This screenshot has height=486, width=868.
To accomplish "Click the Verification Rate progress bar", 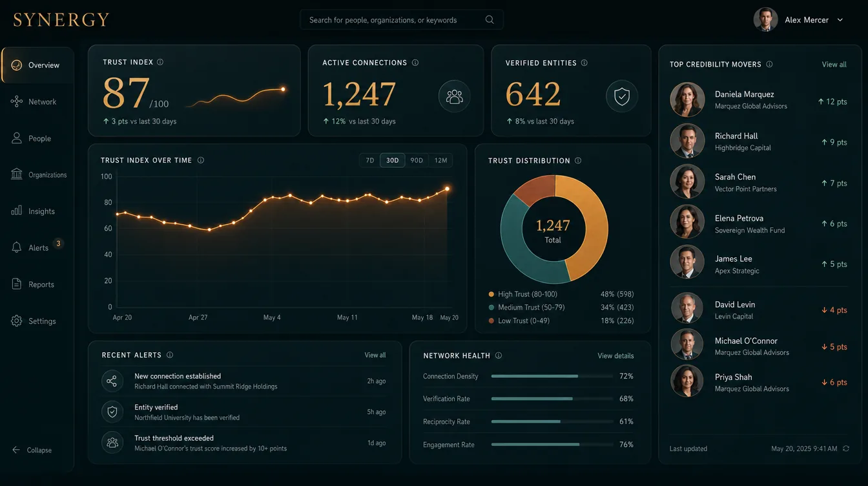I will 551,399.
